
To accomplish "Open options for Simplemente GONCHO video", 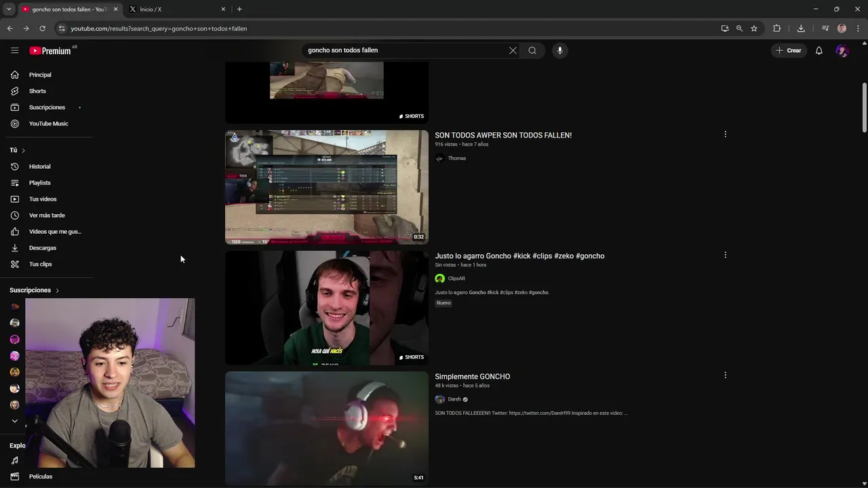I will click(725, 375).
